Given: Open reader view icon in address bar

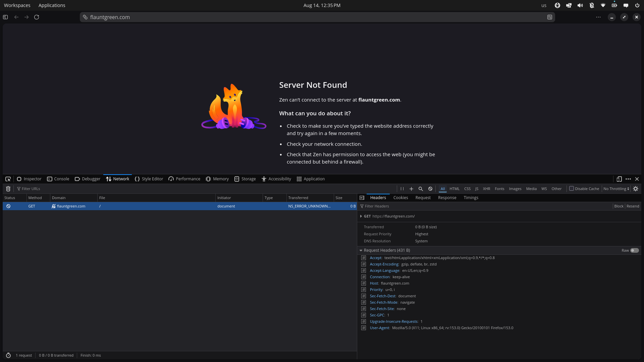Looking at the screenshot, I should tap(549, 17).
